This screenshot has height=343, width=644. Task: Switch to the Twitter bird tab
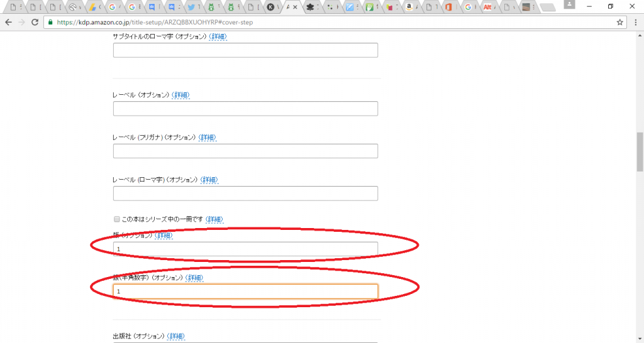[x=191, y=7]
